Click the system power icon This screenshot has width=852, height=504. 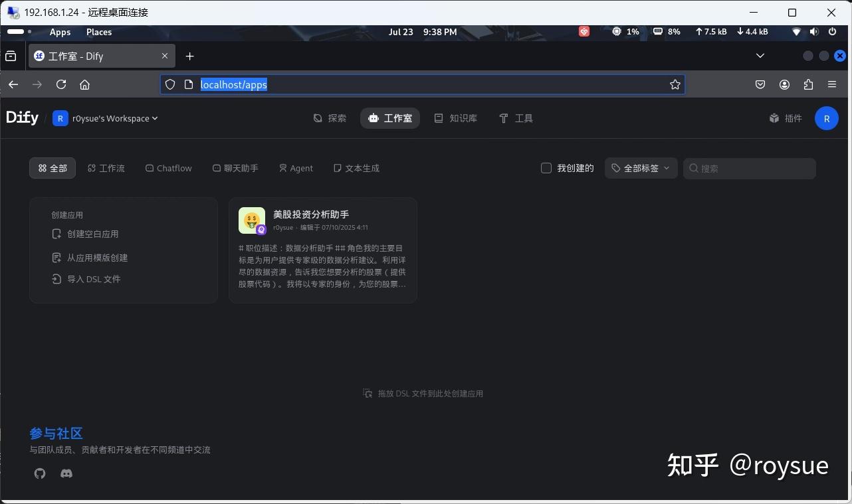[x=832, y=31]
